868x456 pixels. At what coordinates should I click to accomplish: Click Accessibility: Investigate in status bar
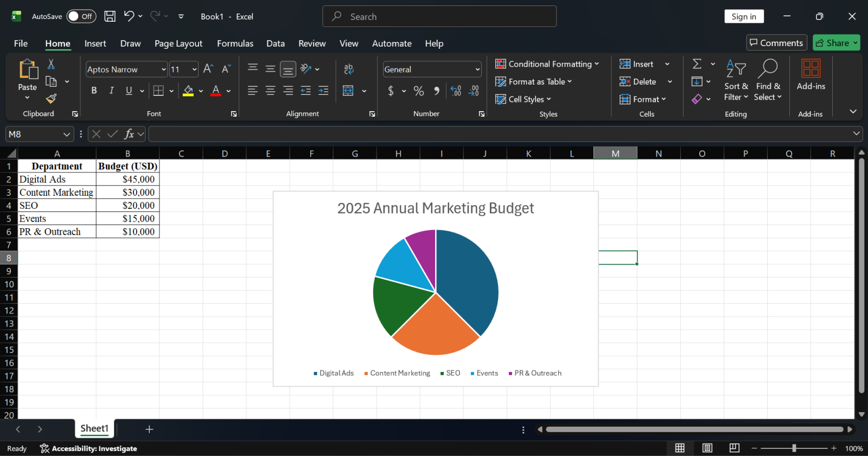[x=88, y=448]
